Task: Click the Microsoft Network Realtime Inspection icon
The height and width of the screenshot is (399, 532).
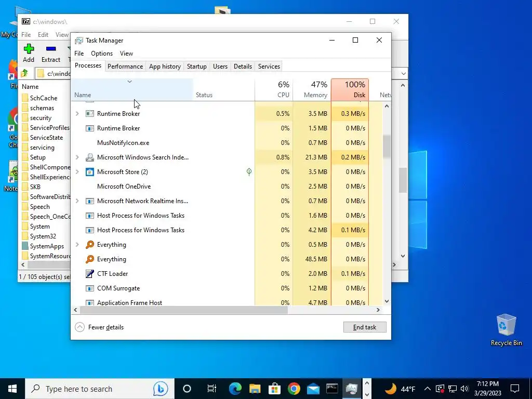Action: tap(89, 201)
